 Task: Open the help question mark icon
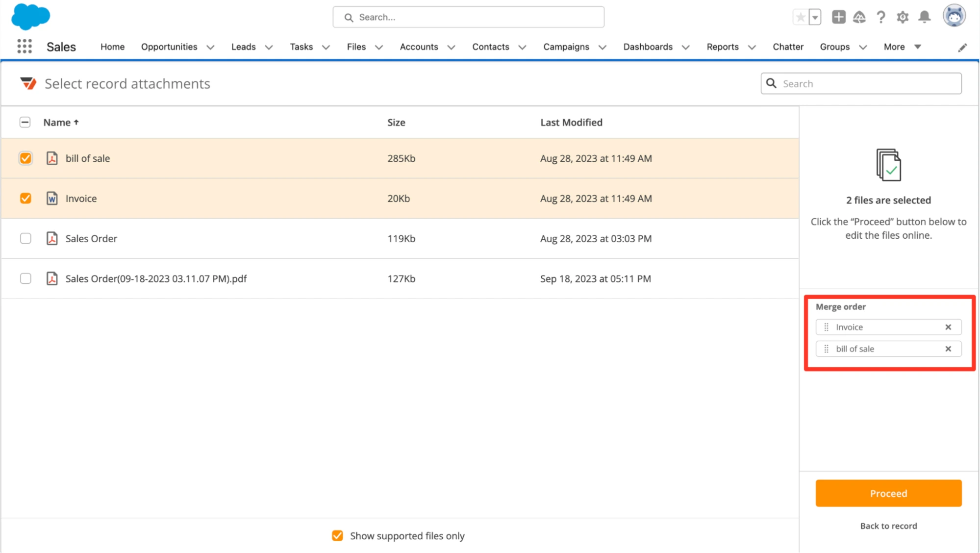pyautogui.click(x=881, y=17)
